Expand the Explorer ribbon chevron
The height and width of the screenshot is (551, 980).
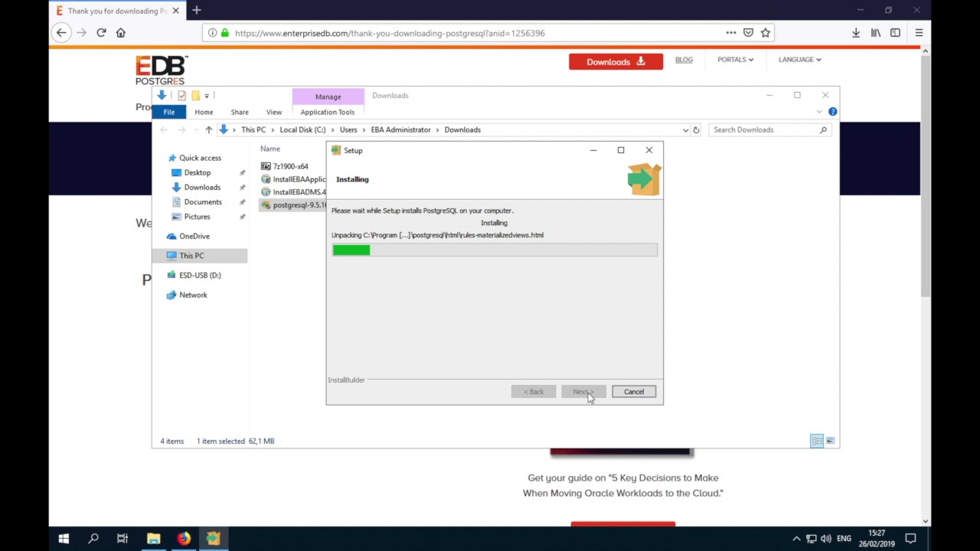pos(819,112)
